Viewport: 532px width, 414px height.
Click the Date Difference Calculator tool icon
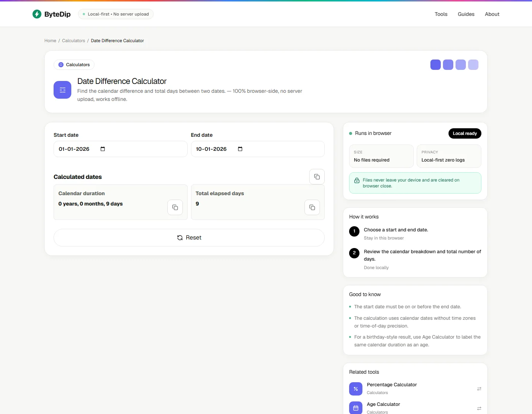point(62,90)
